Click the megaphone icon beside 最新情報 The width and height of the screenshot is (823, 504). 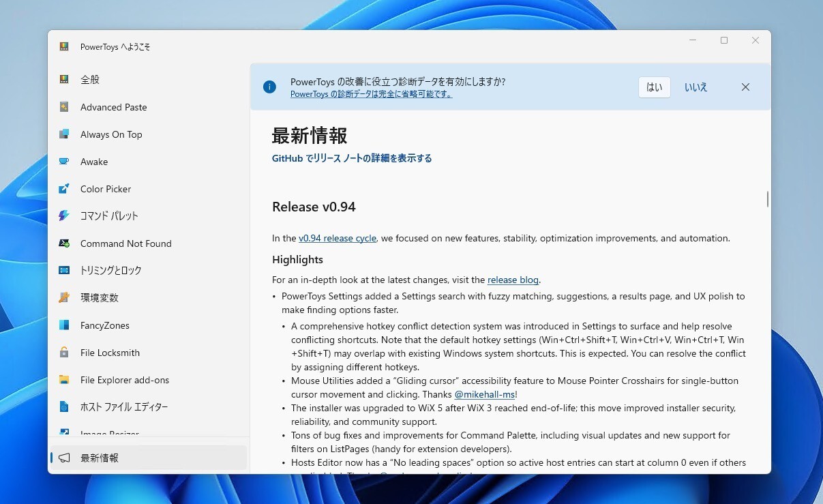(64, 458)
